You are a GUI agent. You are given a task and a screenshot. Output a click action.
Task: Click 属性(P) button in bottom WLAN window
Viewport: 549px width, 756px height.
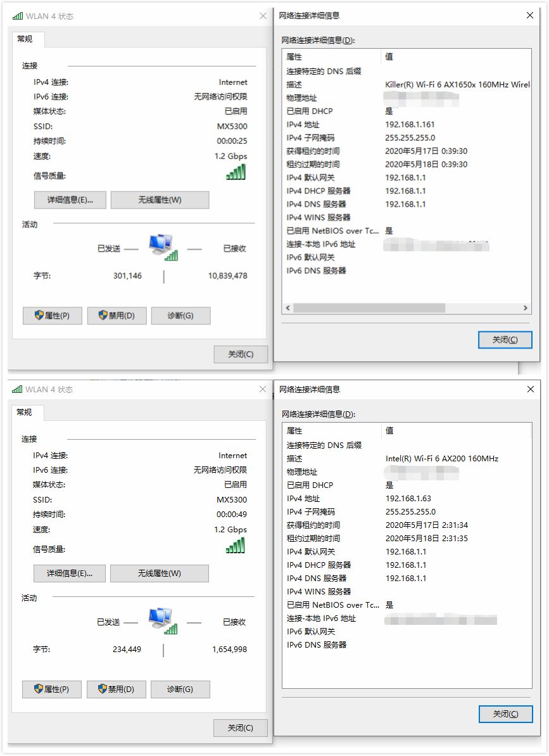click(52, 689)
